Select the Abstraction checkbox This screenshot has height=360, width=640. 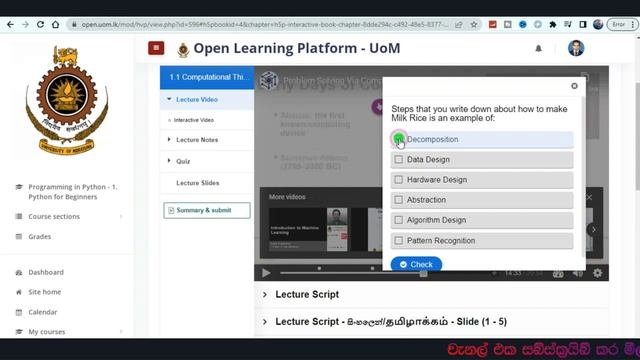pyautogui.click(x=399, y=200)
